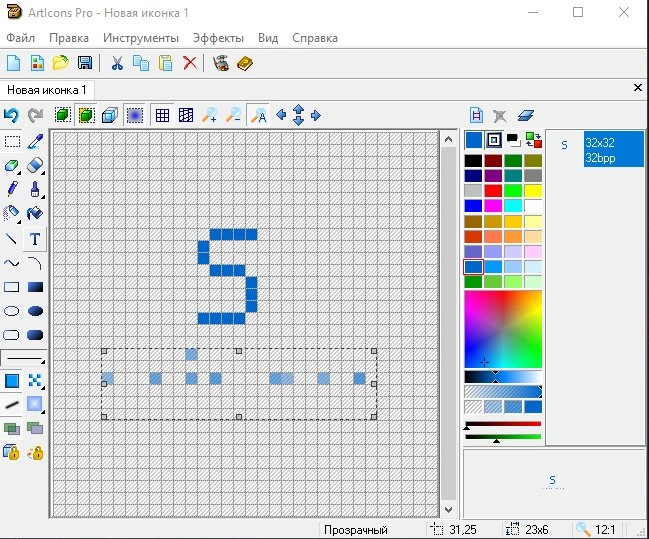649x539 pixels.
Task: Open the new icon from image button
Action: tap(37, 63)
